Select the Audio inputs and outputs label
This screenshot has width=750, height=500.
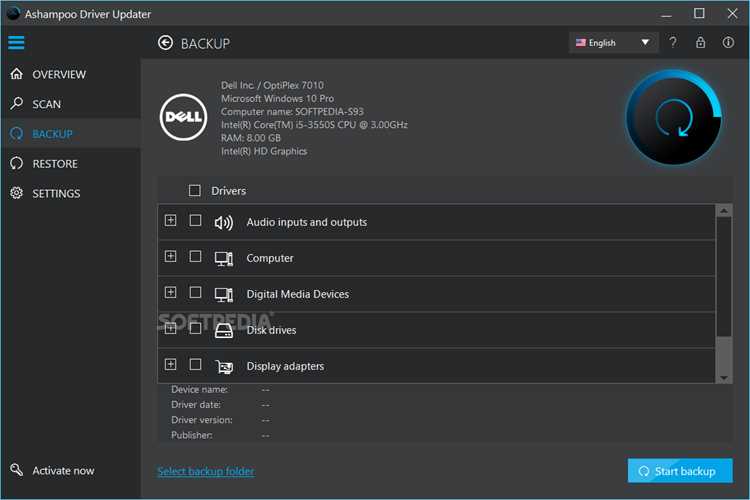[307, 222]
